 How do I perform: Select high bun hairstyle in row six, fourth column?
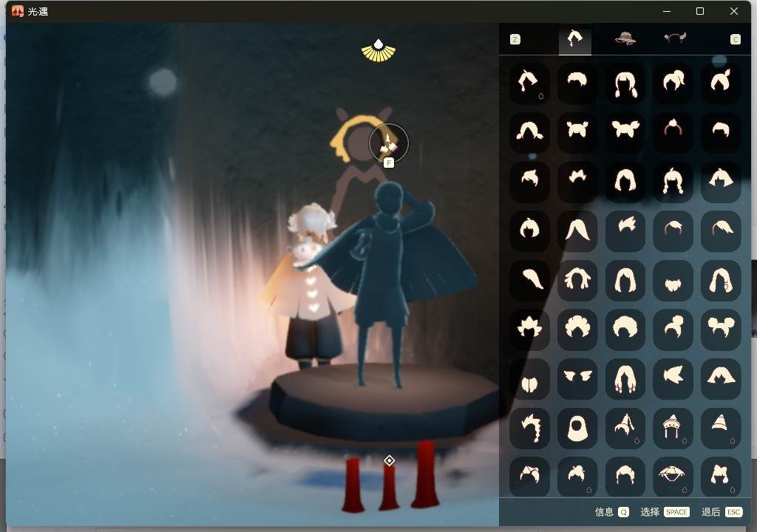point(673,330)
